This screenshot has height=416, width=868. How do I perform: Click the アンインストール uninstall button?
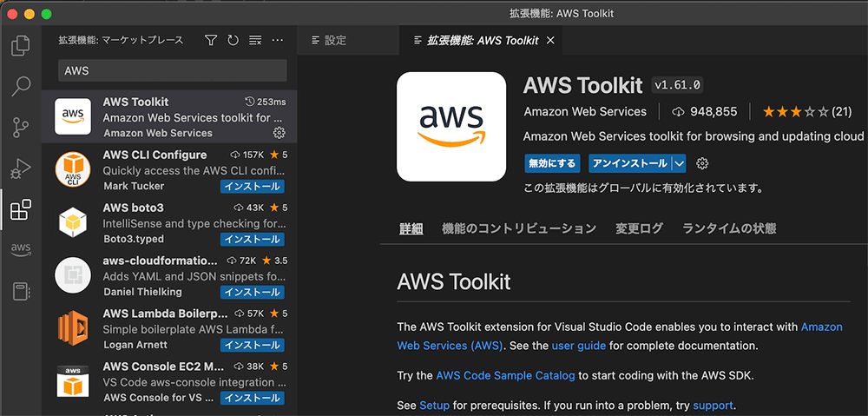pos(630,163)
